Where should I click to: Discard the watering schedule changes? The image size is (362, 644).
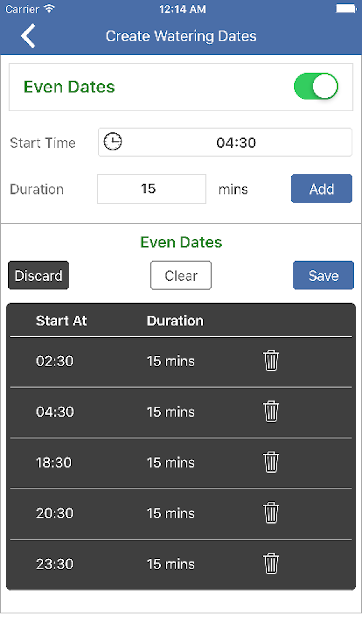pos(38,275)
